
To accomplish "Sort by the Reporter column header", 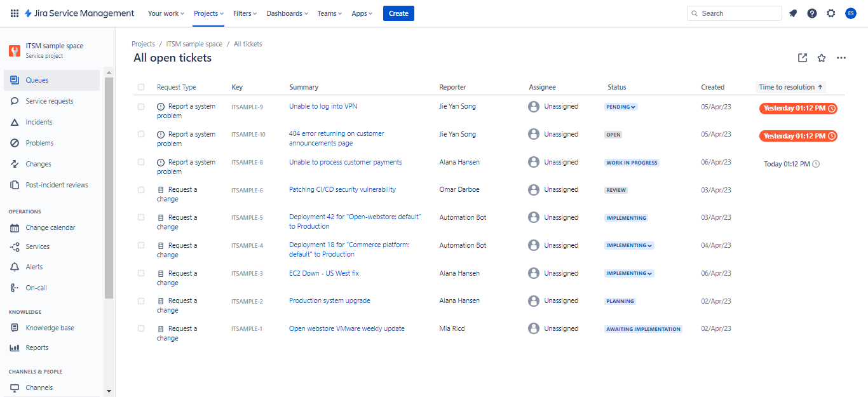I will pyautogui.click(x=452, y=87).
